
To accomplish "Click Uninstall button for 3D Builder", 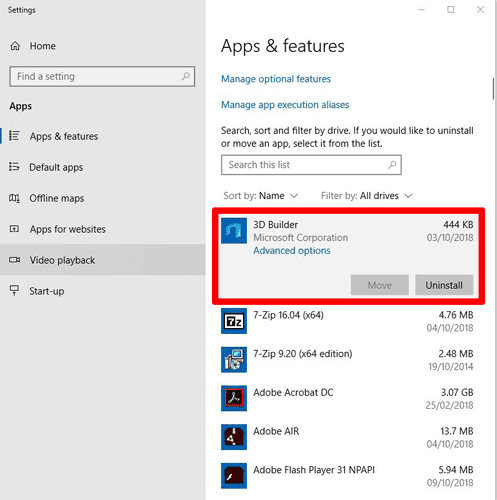I will point(444,285).
